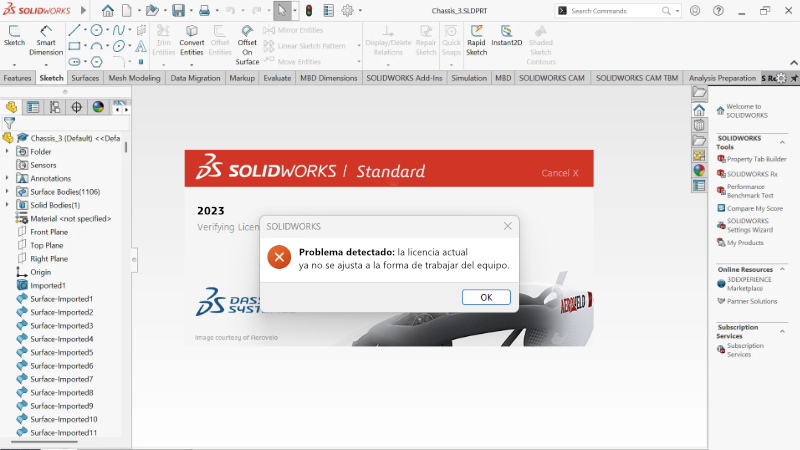
Task: Pick the Spline sketch tool
Action: 118,31
